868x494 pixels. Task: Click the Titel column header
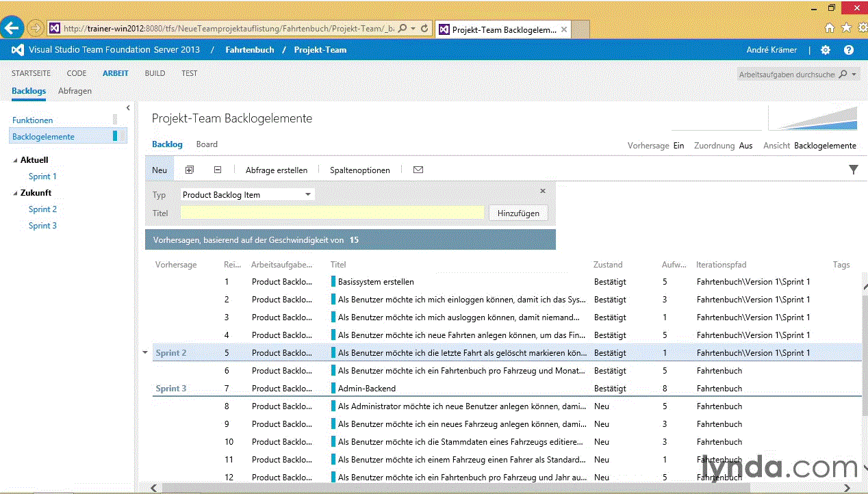(338, 265)
